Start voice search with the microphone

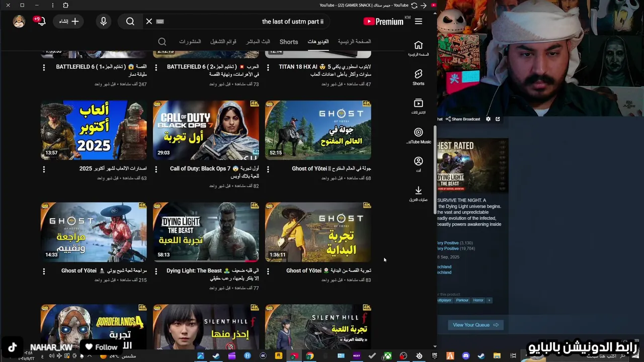[x=103, y=21]
